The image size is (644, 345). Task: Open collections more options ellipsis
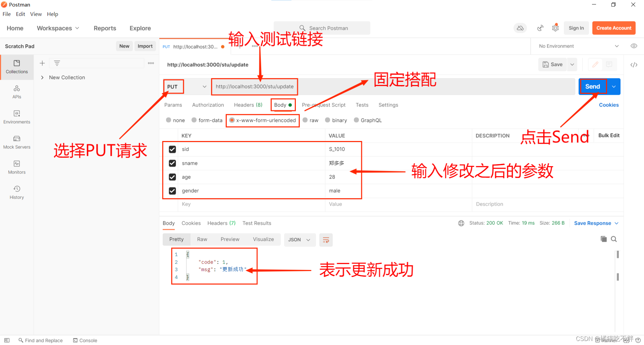click(151, 63)
